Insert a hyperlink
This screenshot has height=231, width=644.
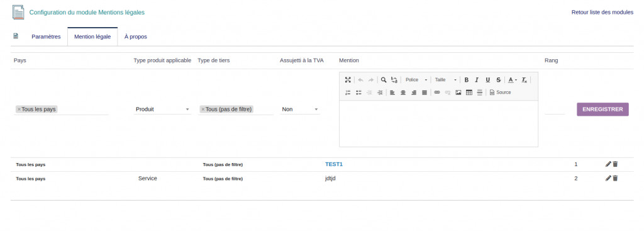437,93
